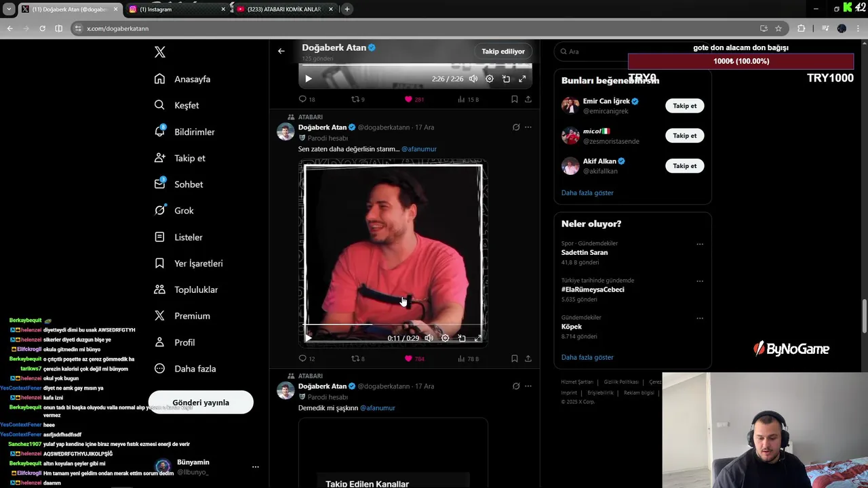
Task: Follow Emir Can İğrek
Action: click(685, 106)
